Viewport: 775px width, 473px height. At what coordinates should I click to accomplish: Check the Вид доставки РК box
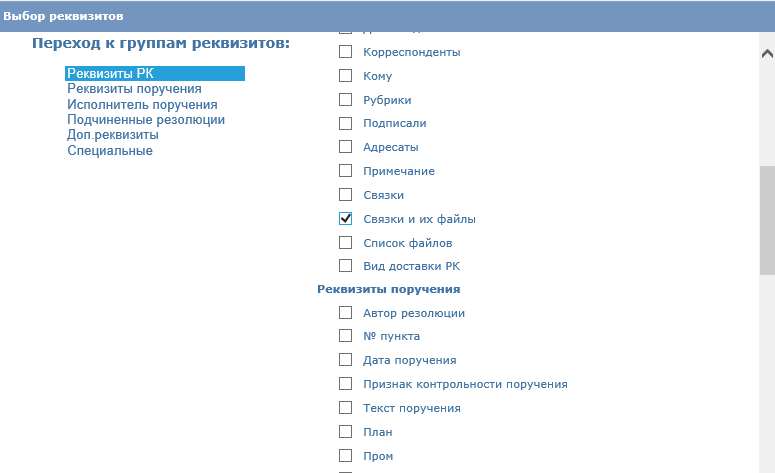click(x=345, y=265)
